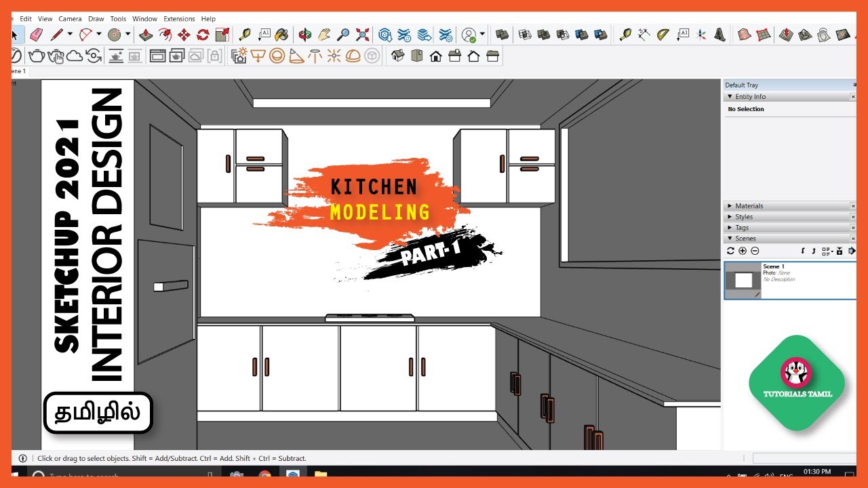Add a scene with plus icon

click(x=743, y=251)
